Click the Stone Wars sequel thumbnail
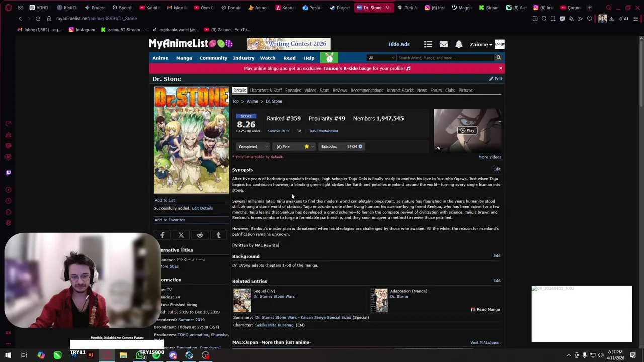The width and height of the screenshot is (644, 362). tap(242, 300)
